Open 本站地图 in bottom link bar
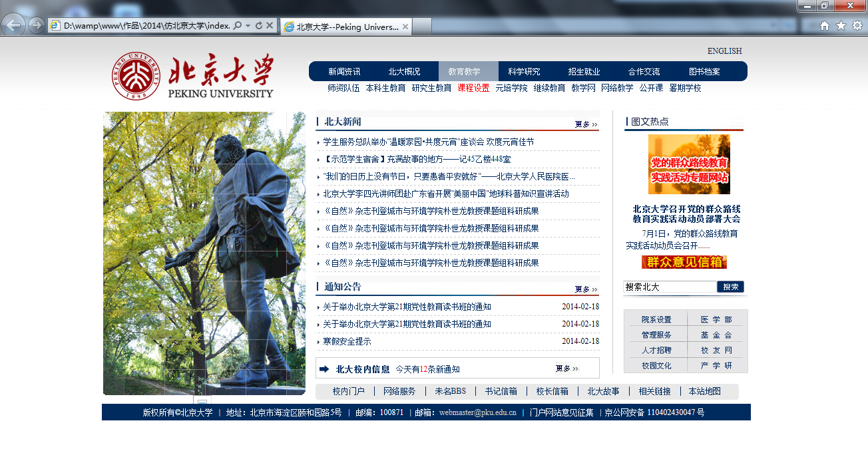Image resolution: width=868 pixels, height=451 pixels. pyautogui.click(x=705, y=391)
